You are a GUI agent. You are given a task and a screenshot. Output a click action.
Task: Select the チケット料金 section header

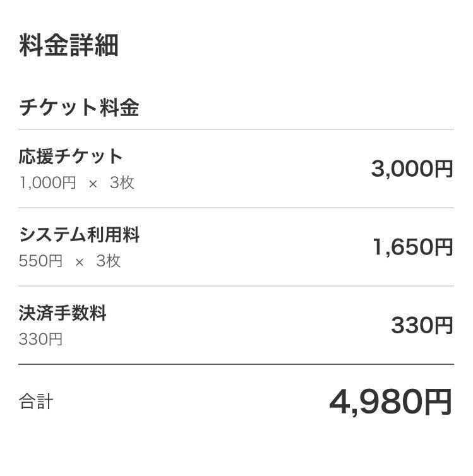(x=79, y=108)
